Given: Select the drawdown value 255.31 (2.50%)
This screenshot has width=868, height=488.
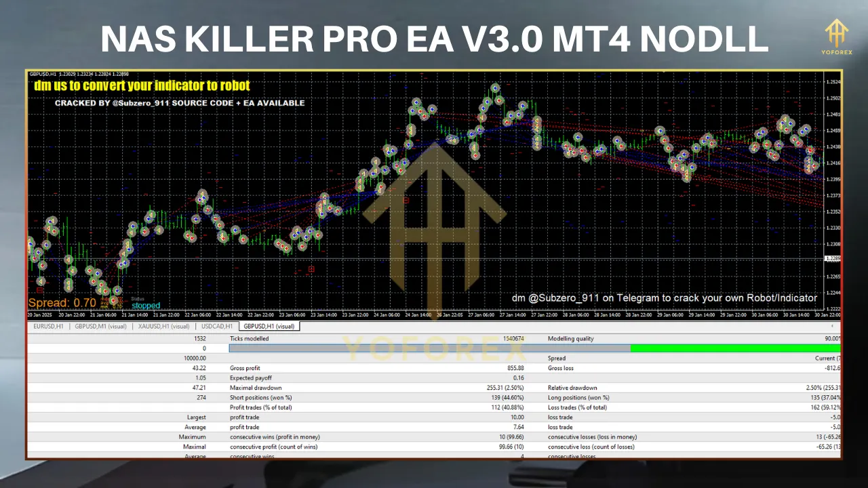Looking at the screenshot, I should tap(504, 388).
